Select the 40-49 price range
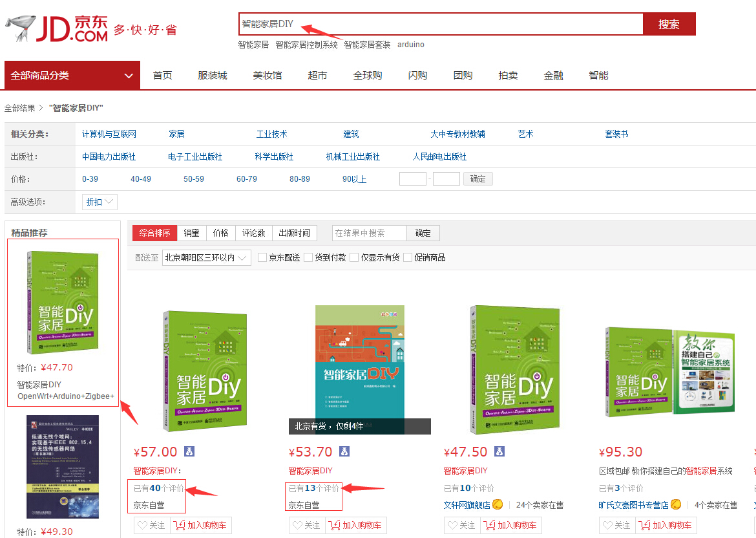Viewport: 756px width, 538px height. pyautogui.click(x=141, y=179)
